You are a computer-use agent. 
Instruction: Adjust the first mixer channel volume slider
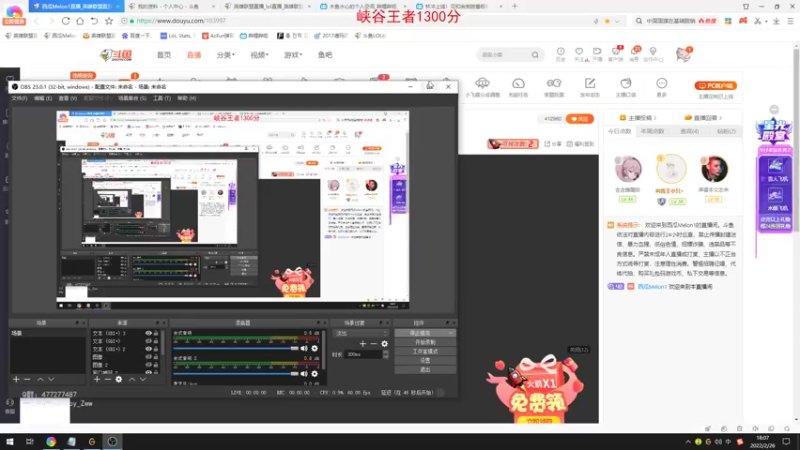click(236, 348)
